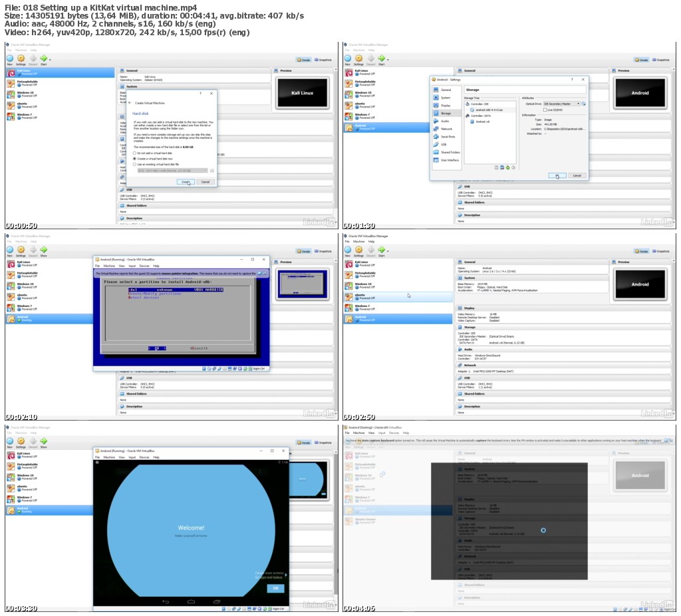
Task: Click the green add attachment icon under Storage Tree
Action: coord(507,167)
